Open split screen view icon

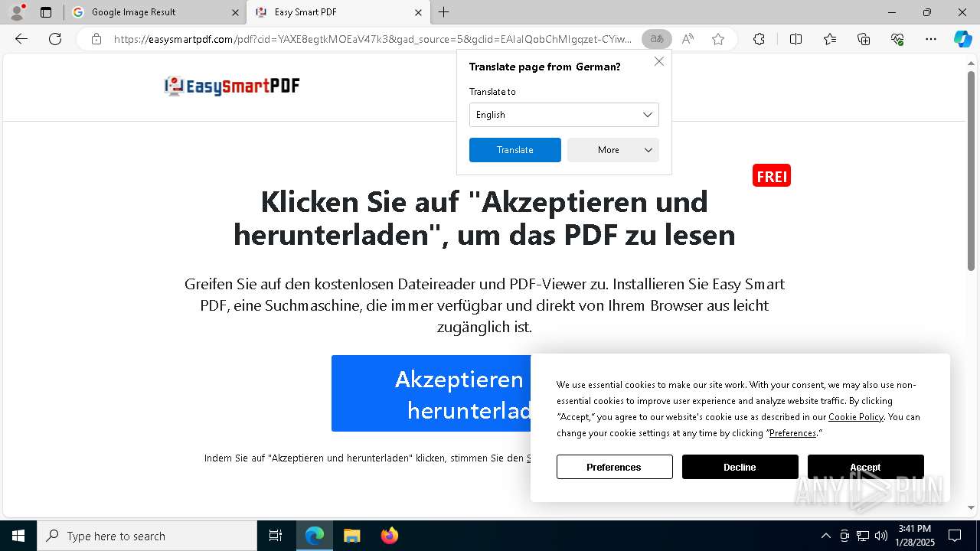point(795,39)
